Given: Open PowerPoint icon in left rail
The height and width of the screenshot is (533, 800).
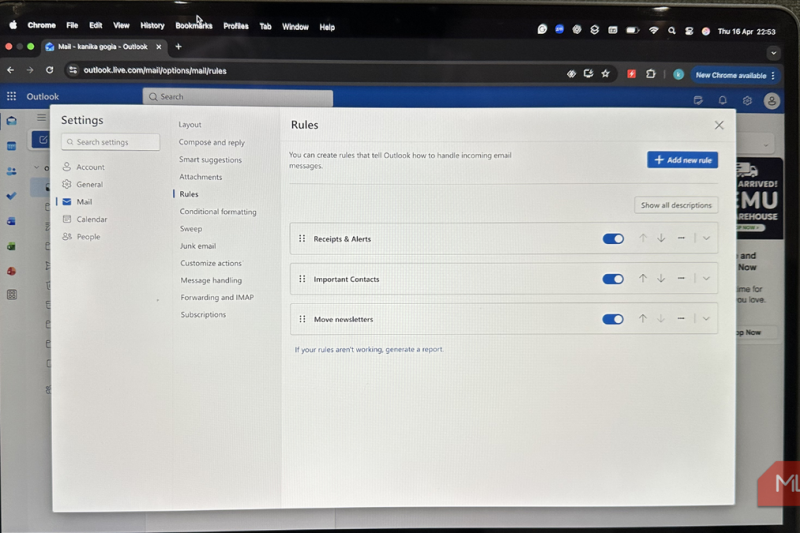Looking at the screenshot, I should [11, 271].
